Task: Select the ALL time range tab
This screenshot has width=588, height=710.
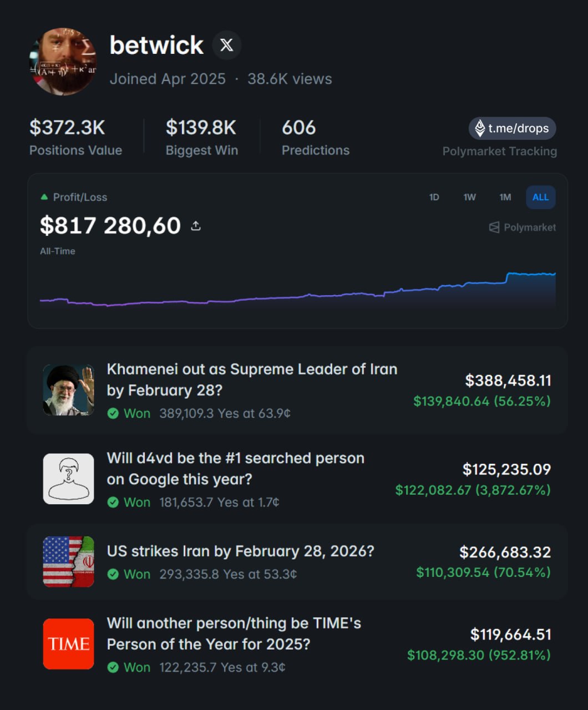Action: coord(540,197)
